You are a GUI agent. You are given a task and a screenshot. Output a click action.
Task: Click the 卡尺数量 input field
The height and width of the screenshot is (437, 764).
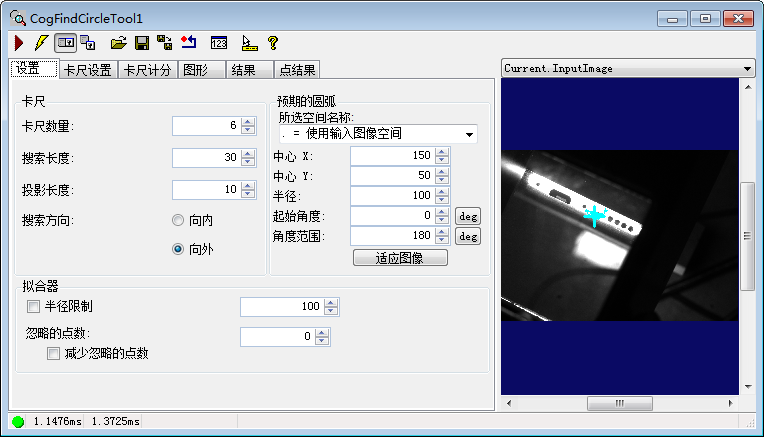[x=205, y=126]
